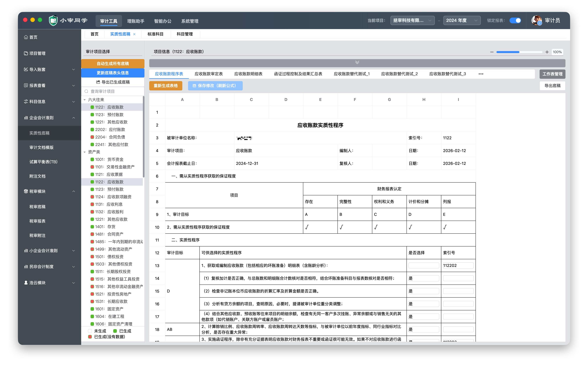
Task: Switch to the 科目管理 tab
Action: [x=185, y=34]
